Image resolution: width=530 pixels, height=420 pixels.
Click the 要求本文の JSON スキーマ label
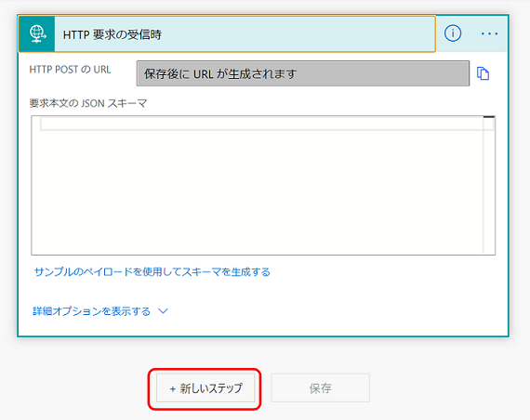[88, 103]
